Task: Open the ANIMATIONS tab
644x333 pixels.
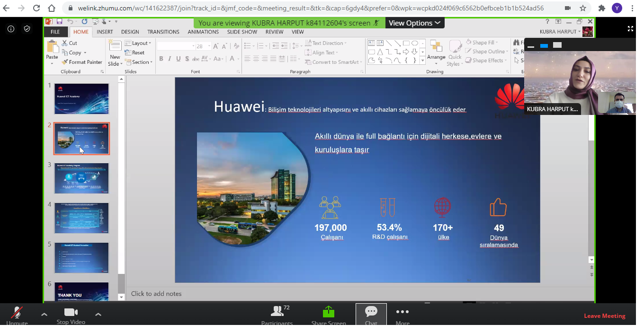Action: [x=204, y=32]
